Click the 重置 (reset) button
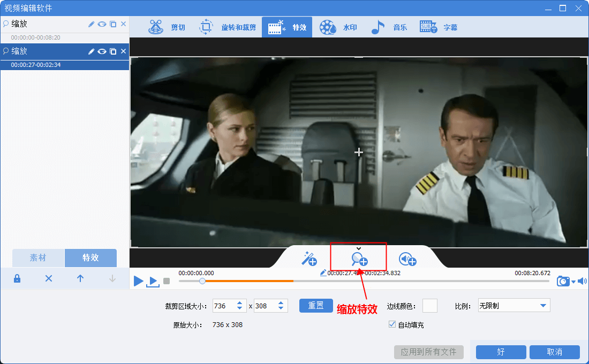Viewport: 589px width, 364px height. [316, 306]
